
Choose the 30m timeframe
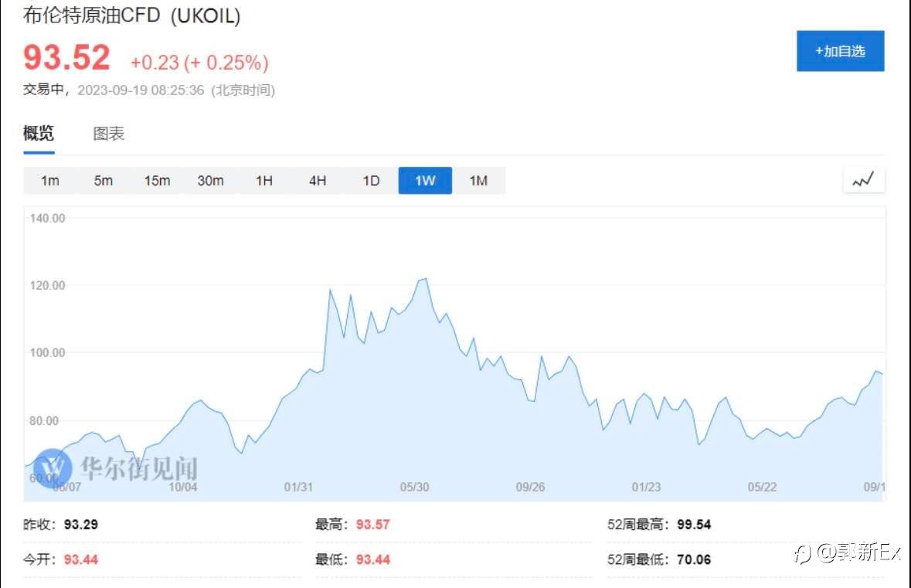click(210, 181)
